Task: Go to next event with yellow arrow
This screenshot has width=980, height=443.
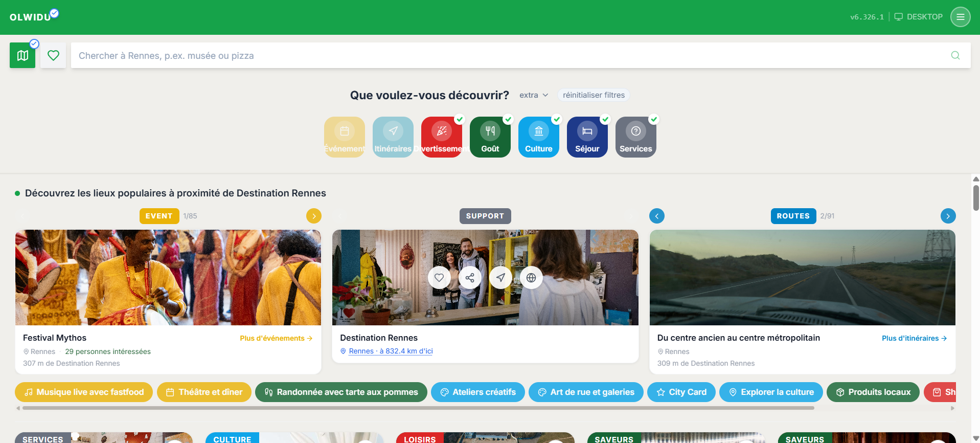Action: point(314,216)
